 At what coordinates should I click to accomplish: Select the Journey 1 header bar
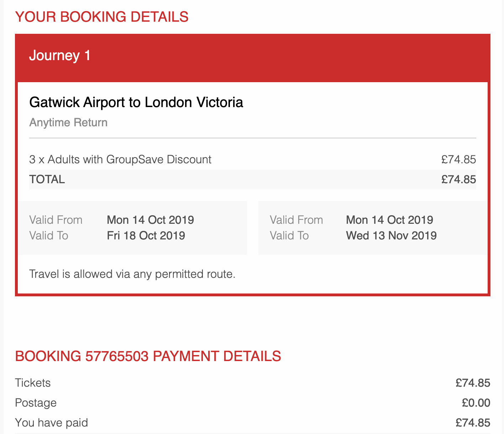click(252, 56)
